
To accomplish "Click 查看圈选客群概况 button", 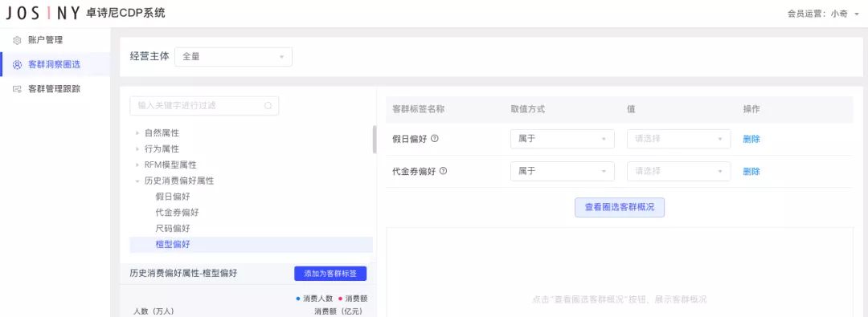I will point(620,208).
